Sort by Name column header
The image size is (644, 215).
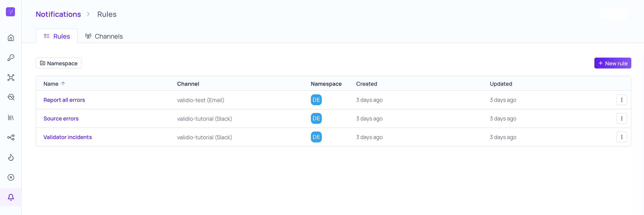click(x=54, y=84)
